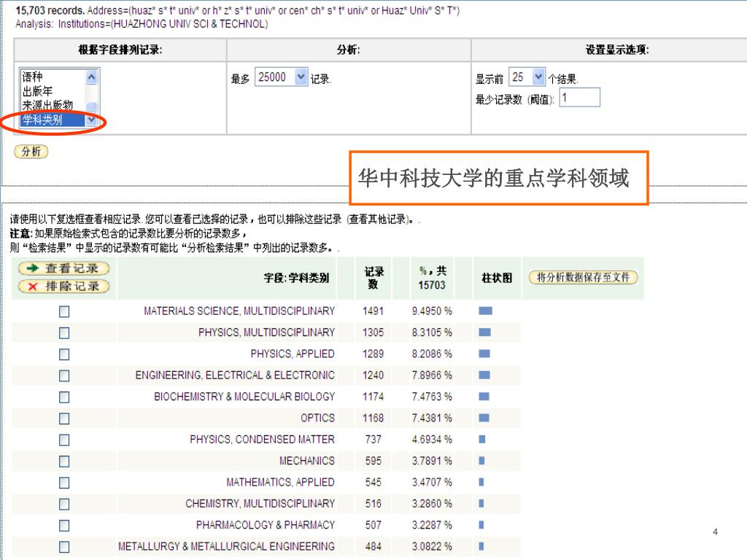Click BIOCHEMISTRY & MOLECULAR BIOLOGY text
747x560 pixels.
(x=244, y=397)
